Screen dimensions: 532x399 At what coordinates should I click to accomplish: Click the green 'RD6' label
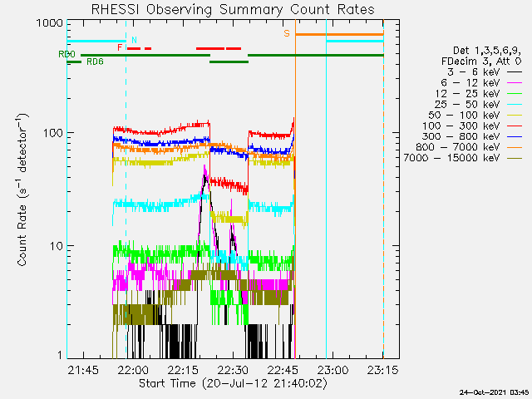[95, 62]
